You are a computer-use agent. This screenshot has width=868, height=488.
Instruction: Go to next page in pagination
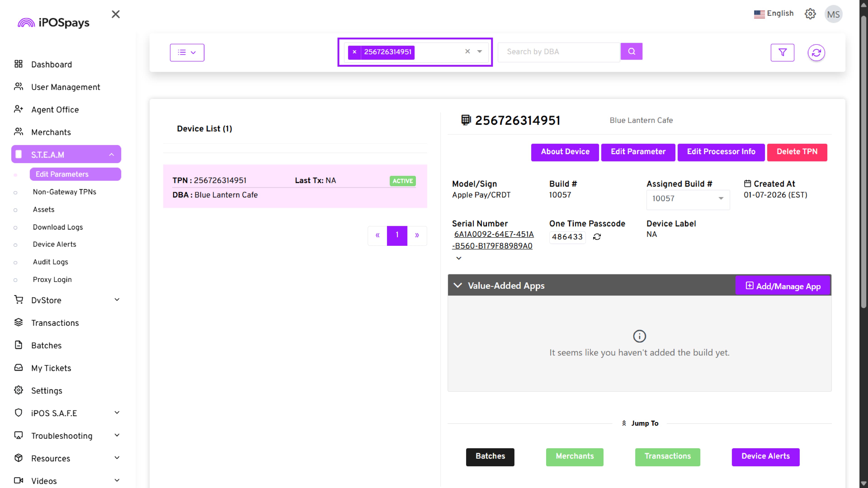(x=417, y=235)
